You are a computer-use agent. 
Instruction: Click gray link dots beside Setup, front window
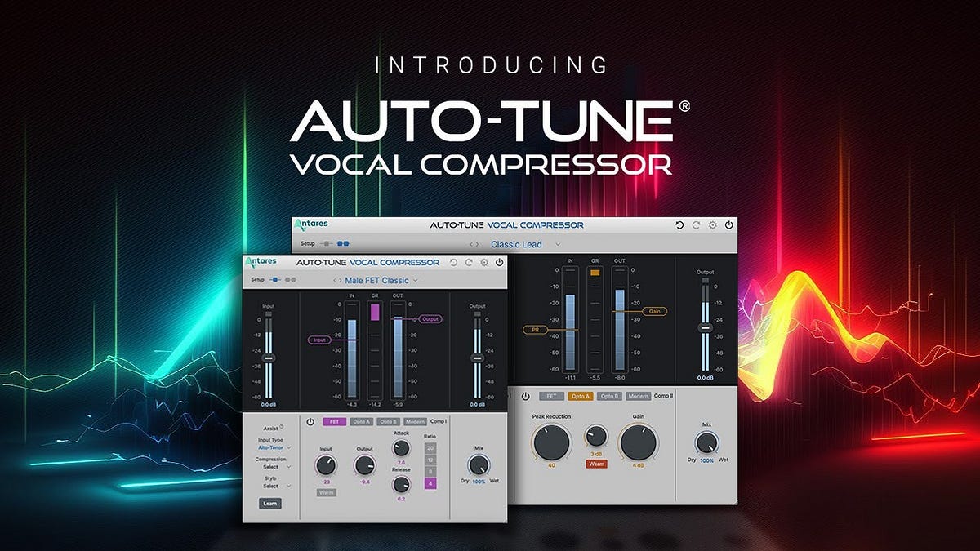[290, 280]
